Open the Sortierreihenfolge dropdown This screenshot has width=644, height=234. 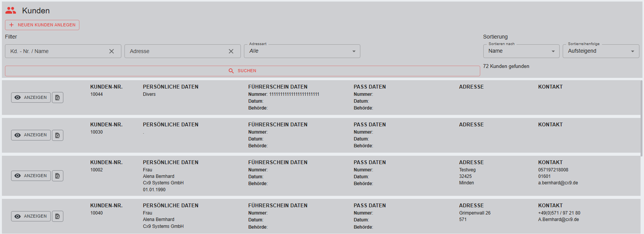[x=600, y=51]
